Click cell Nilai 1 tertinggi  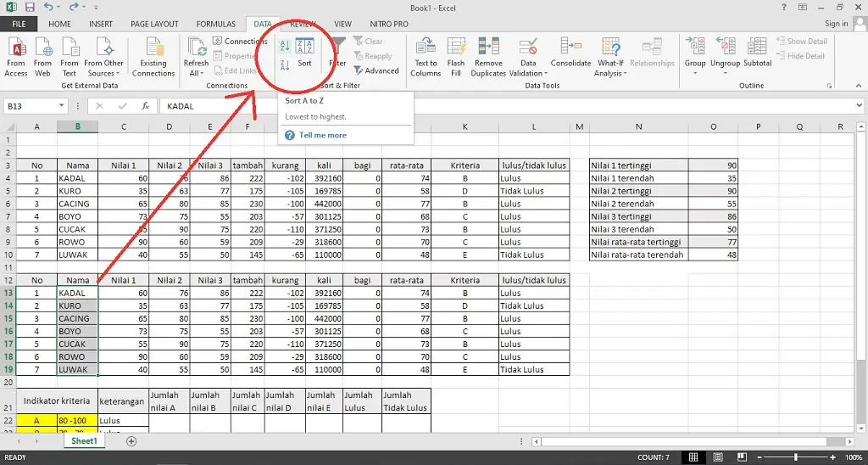639,165
